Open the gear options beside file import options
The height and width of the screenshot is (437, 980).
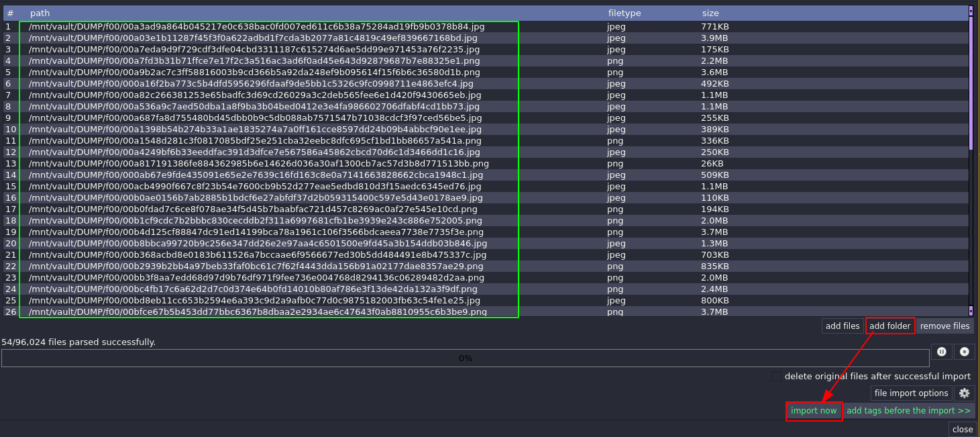pyautogui.click(x=964, y=393)
